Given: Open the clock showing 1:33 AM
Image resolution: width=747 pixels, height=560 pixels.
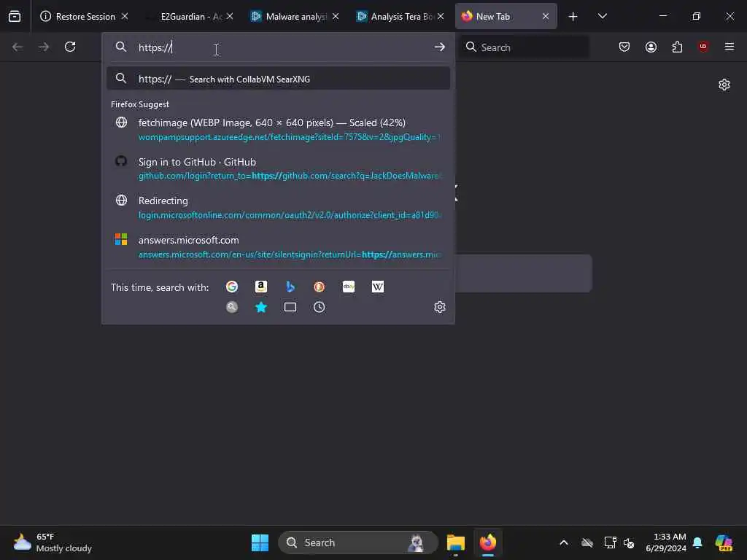Looking at the screenshot, I should [x=666, y=542].
